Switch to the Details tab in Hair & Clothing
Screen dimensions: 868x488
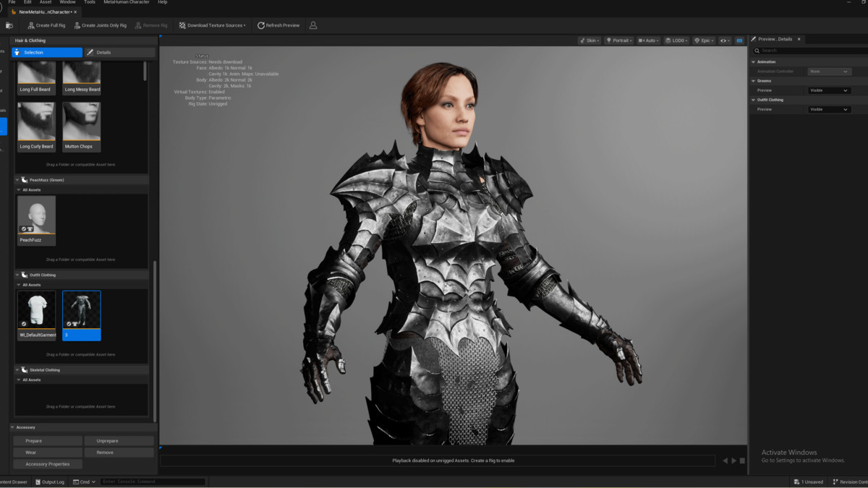(119, 53)
